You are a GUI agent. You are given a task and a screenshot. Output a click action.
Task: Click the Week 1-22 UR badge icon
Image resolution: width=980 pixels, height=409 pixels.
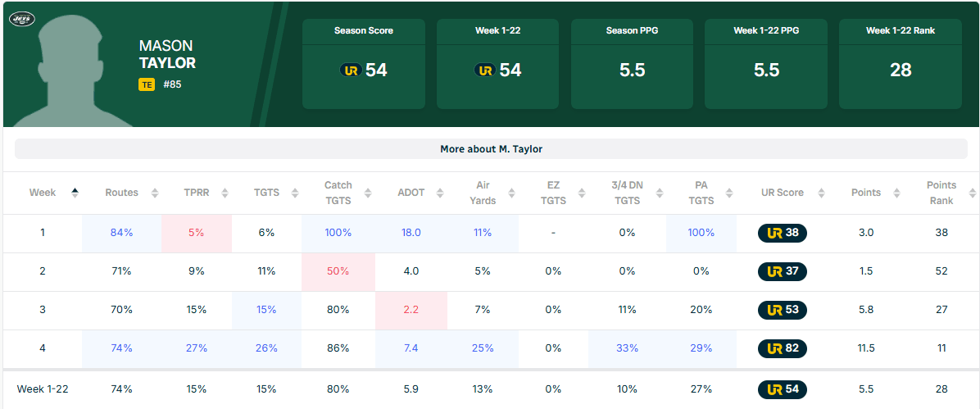(x=485, y=70)
